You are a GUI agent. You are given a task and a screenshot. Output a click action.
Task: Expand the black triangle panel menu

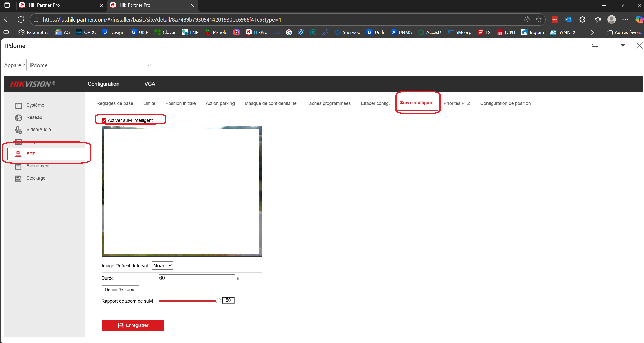[x=623, y=46]
